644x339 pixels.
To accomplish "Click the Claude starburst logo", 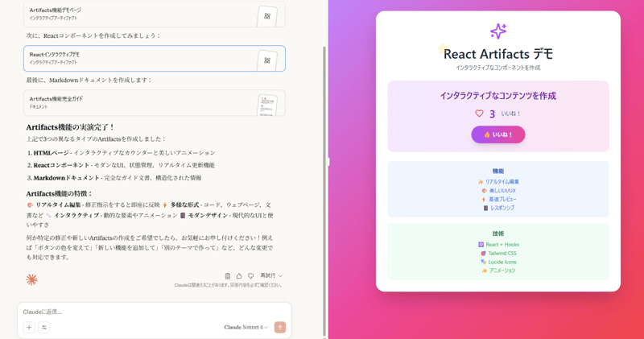I will tap(31, 280).
